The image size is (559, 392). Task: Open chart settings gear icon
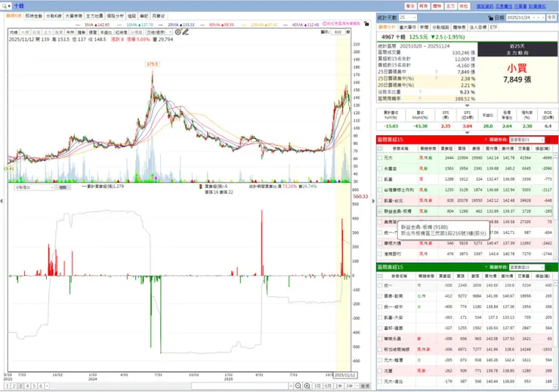pyautogui.click(x=178, y=32)
